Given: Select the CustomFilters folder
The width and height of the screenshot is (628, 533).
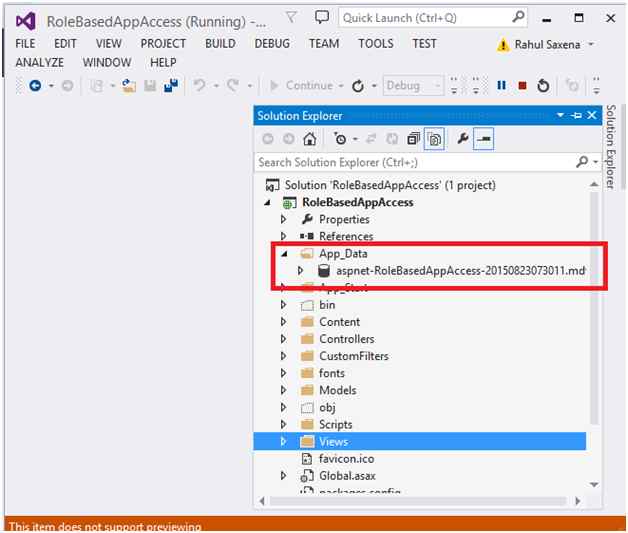Looking at the screenshot, I should click(354, 356).
